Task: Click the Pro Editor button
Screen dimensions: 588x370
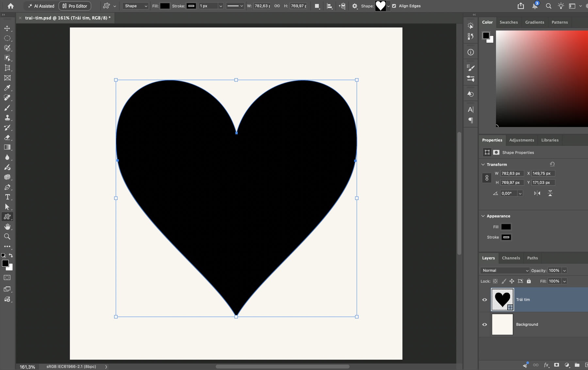Action: (75, 6)
